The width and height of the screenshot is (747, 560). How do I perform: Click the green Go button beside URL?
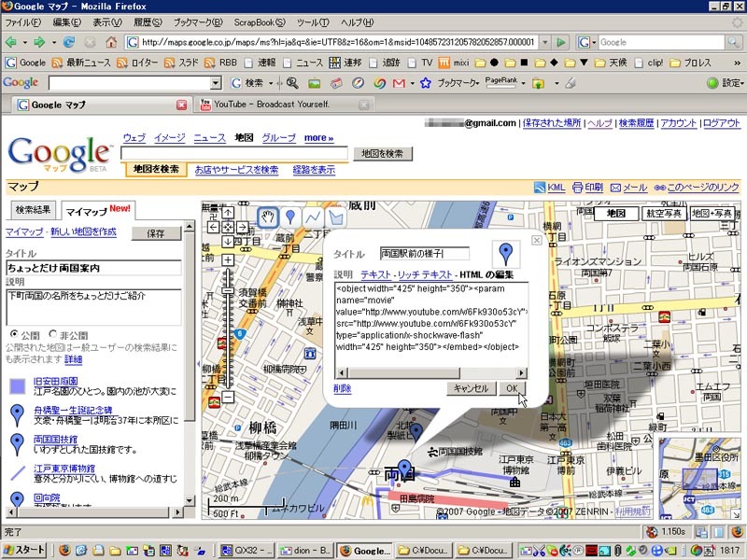tap(562, 42)
